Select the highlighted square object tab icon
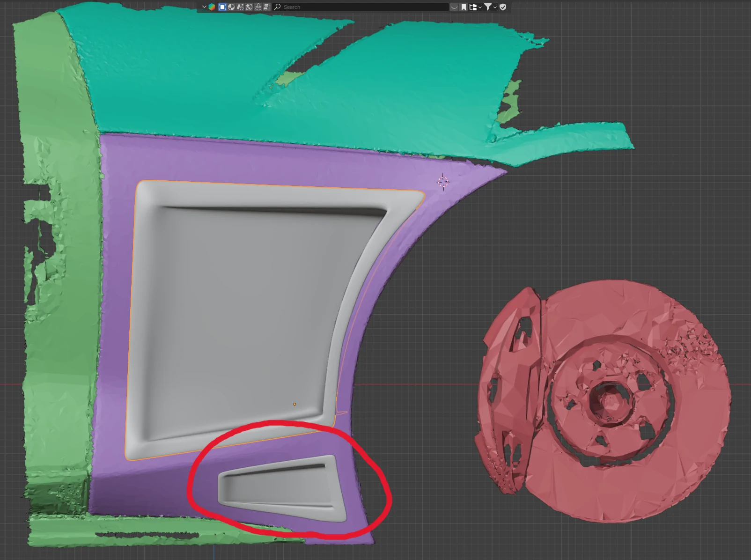This screenshot has height=560, width=751. [x=222, y=7]
